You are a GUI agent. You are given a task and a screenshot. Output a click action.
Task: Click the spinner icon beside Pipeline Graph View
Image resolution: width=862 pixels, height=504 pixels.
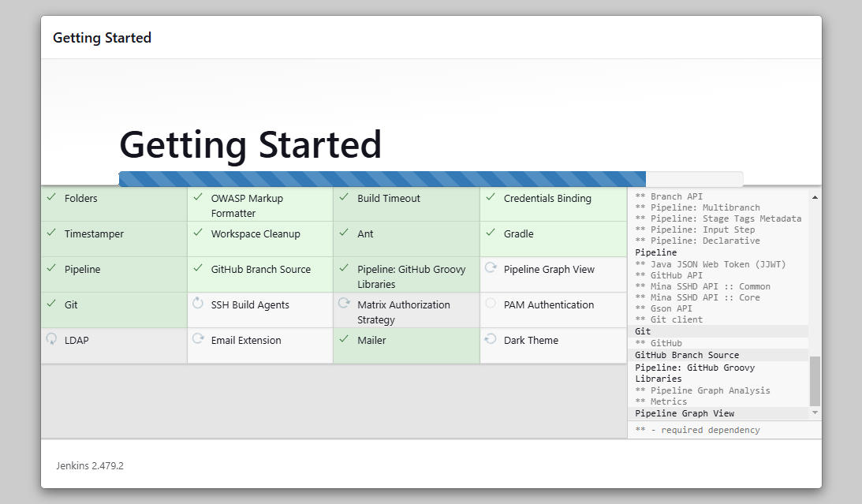click(x=490, y=268)
